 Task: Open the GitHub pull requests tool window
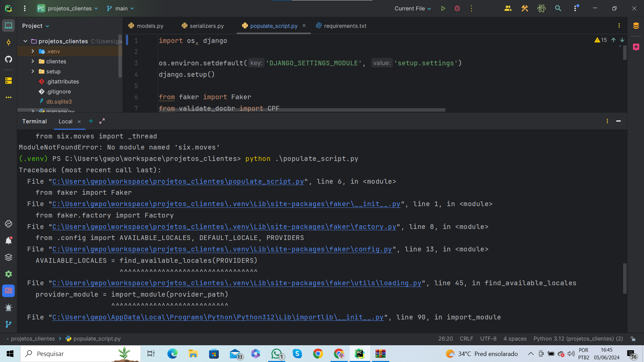8,59
